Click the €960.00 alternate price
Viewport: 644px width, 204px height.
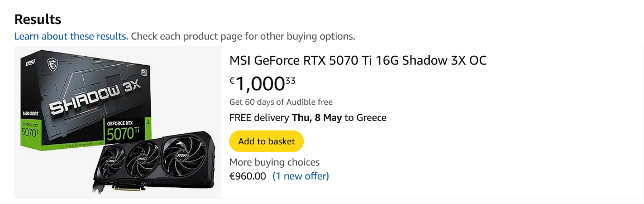click(247, 177)
